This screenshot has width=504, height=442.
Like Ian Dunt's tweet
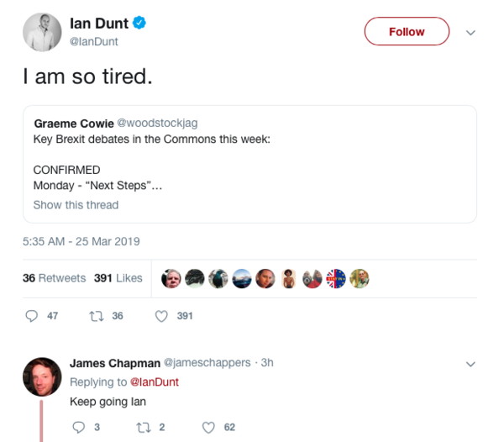click(x=162, y=316)
